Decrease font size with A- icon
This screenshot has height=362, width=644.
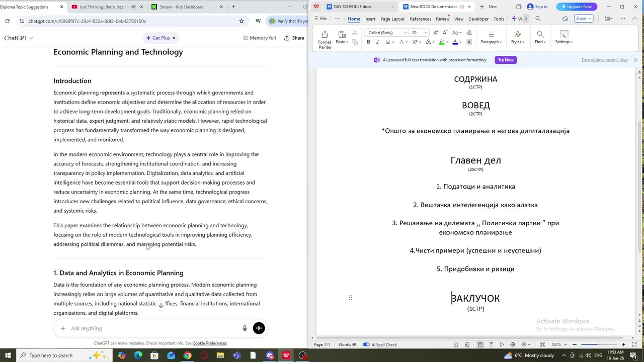coord(445,33)
